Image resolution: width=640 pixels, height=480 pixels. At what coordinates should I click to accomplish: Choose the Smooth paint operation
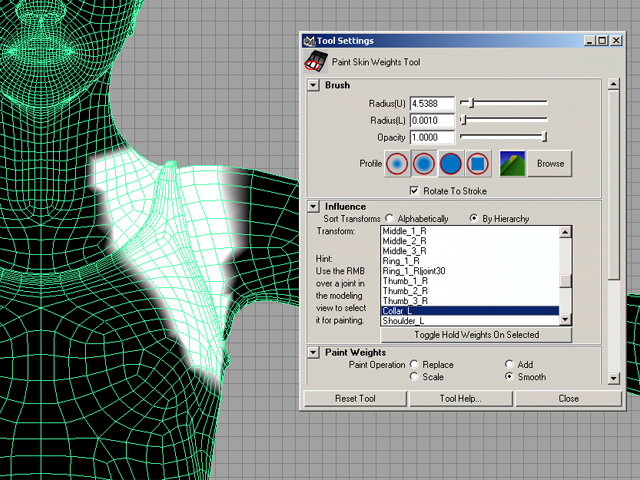point(509,376)
